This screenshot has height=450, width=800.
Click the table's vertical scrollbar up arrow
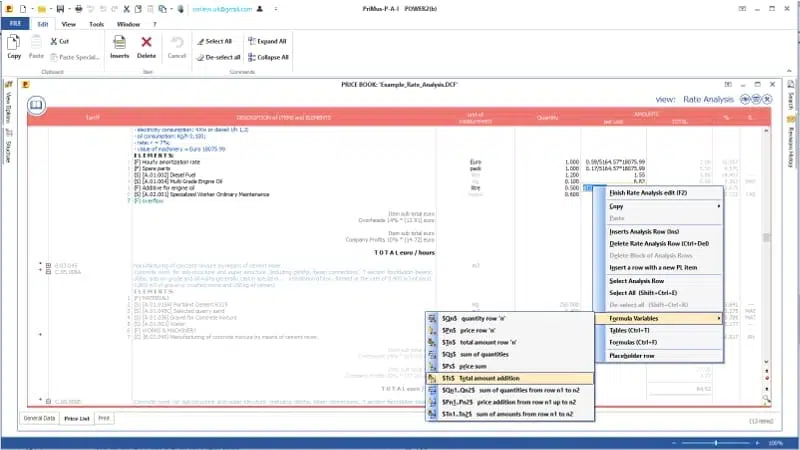(x=766, y=131)
